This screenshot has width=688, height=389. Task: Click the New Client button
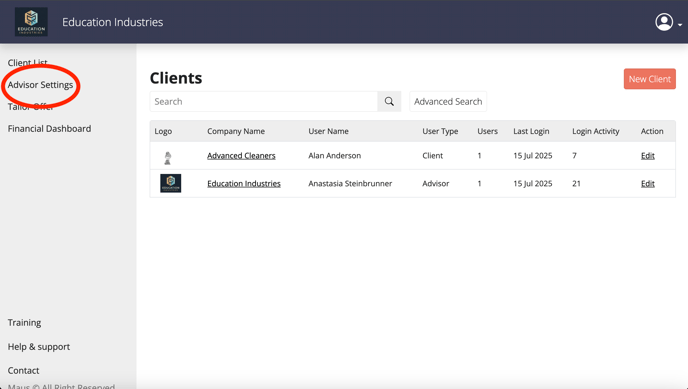coord(649,79)
